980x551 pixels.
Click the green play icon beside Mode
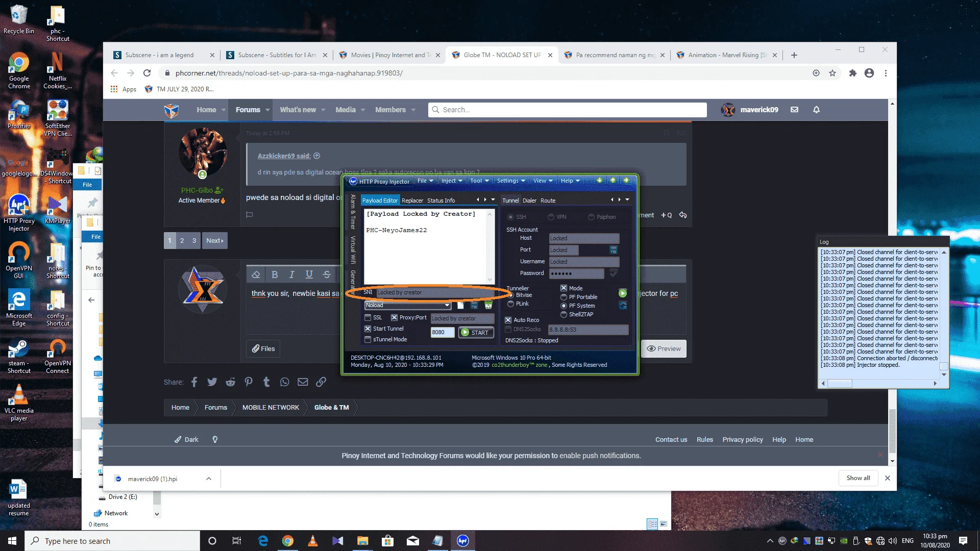(x=623, y=293)
